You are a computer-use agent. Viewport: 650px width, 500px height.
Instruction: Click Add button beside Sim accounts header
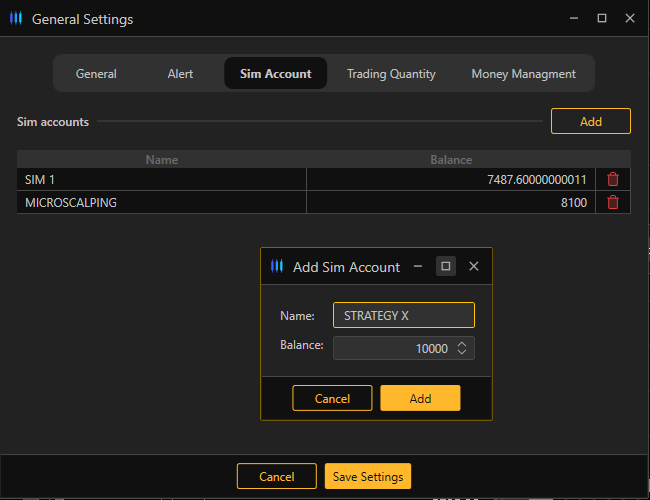tap(590, 121)
